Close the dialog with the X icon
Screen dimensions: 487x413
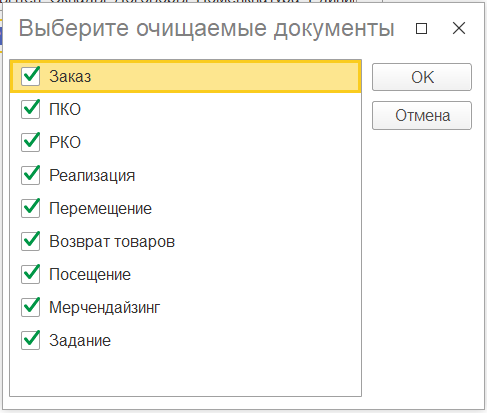coord(459,28)
